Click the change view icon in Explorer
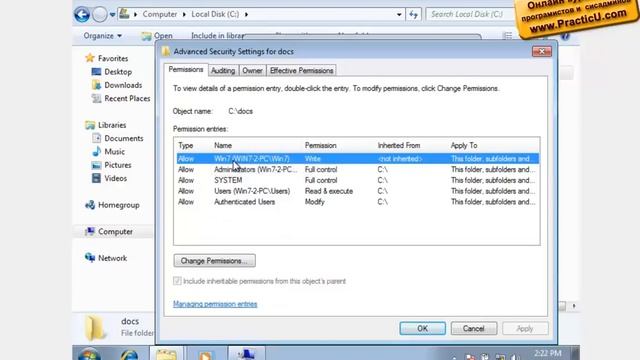640x360 pixels. pos(507,36)
